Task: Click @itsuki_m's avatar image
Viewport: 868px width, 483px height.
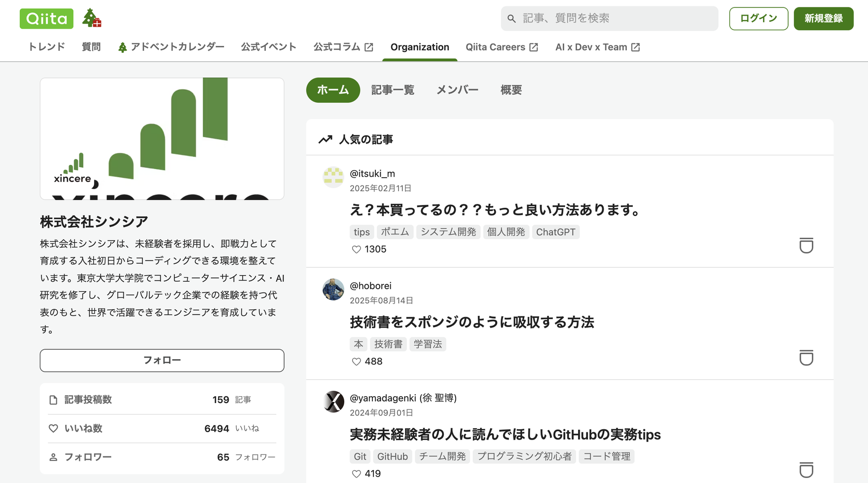Action: 333,177
